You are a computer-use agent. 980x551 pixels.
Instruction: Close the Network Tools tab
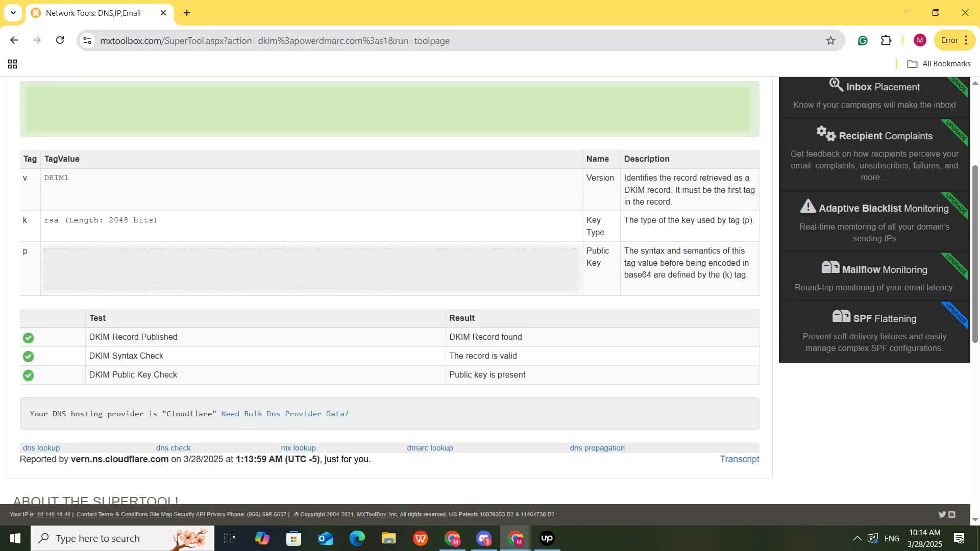coord(163,13)
